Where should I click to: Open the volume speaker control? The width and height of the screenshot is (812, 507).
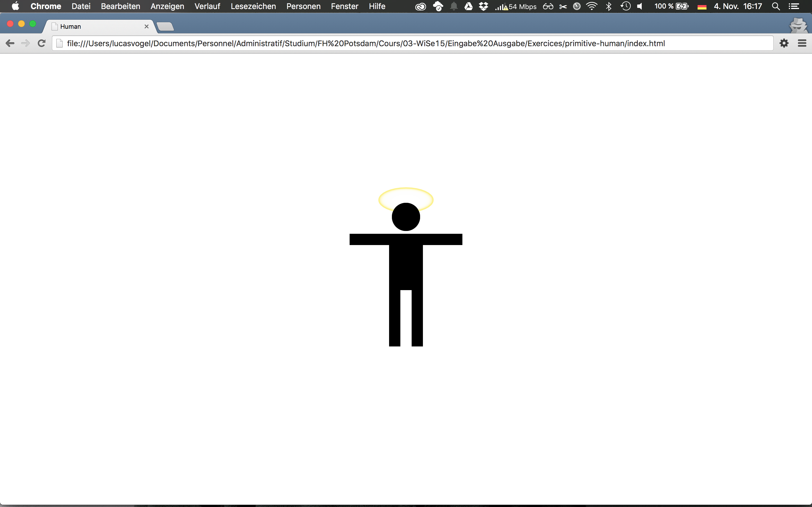coord(640,6)
